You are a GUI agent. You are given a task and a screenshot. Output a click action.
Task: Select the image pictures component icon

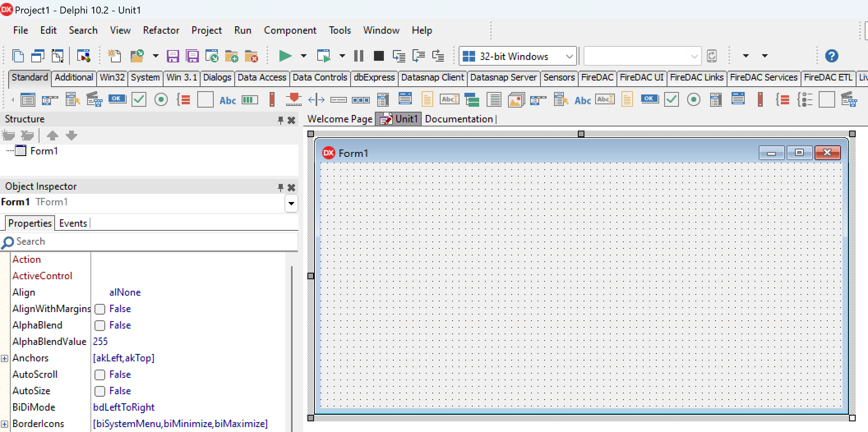[516, 100]
